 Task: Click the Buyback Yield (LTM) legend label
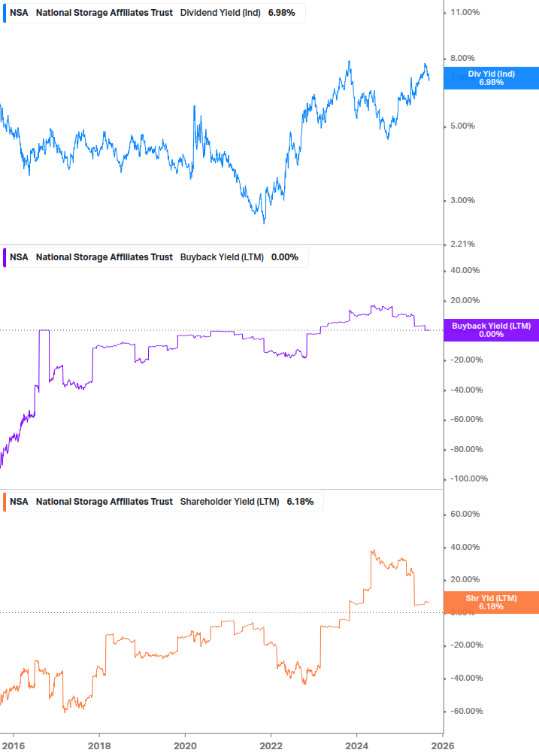coord(222,257)
